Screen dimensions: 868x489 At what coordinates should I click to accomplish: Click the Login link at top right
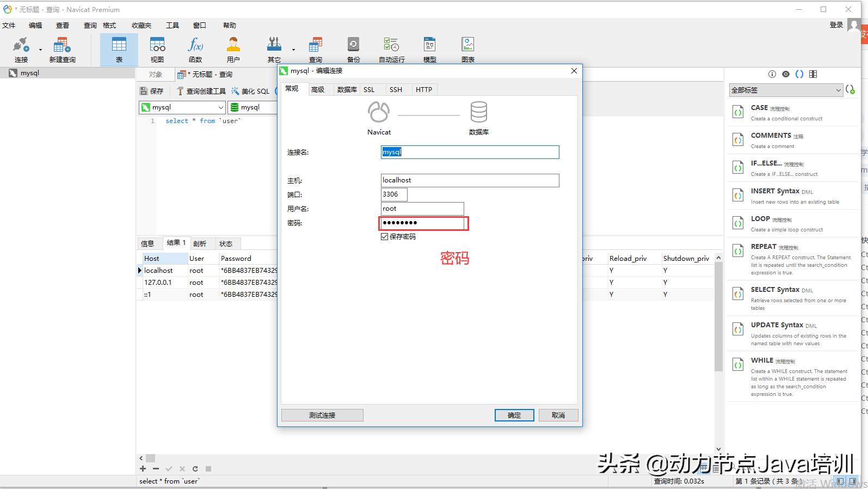(x=836, y=25)
